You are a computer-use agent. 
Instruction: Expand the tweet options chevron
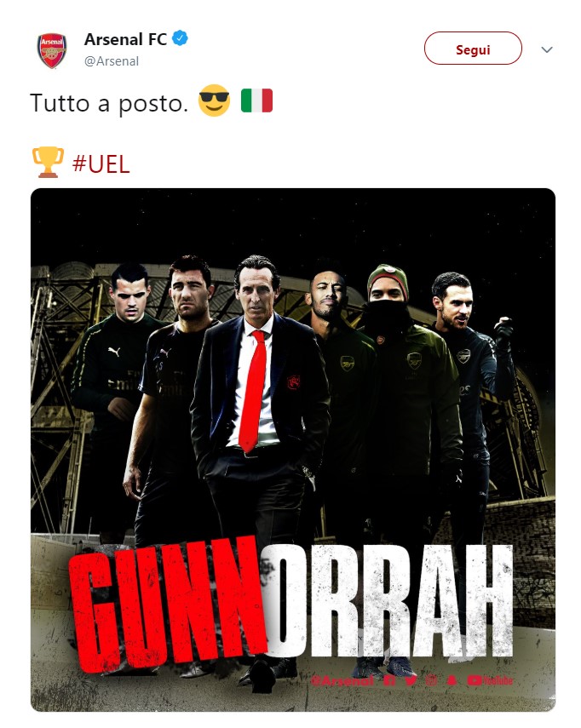point(547,49)
